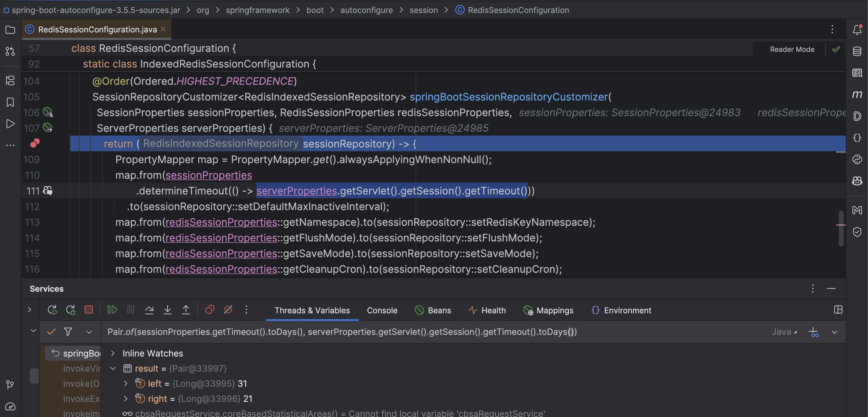Switch to the Threads & Variables tab
Viewport: 868px width, 417px height.
tap(312, 310)
